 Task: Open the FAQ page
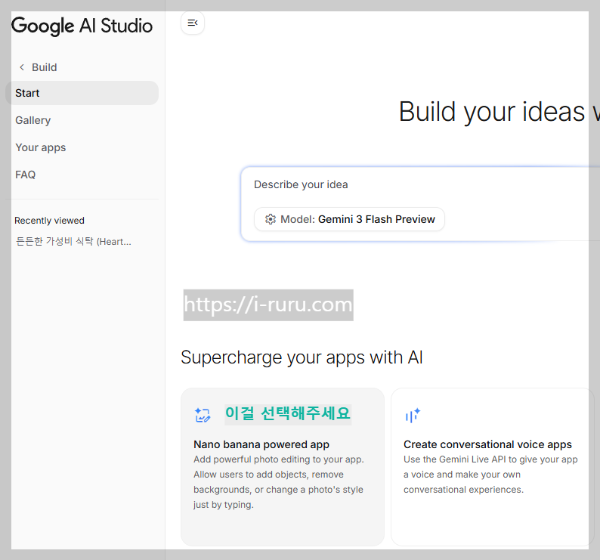tap(25, 175)
